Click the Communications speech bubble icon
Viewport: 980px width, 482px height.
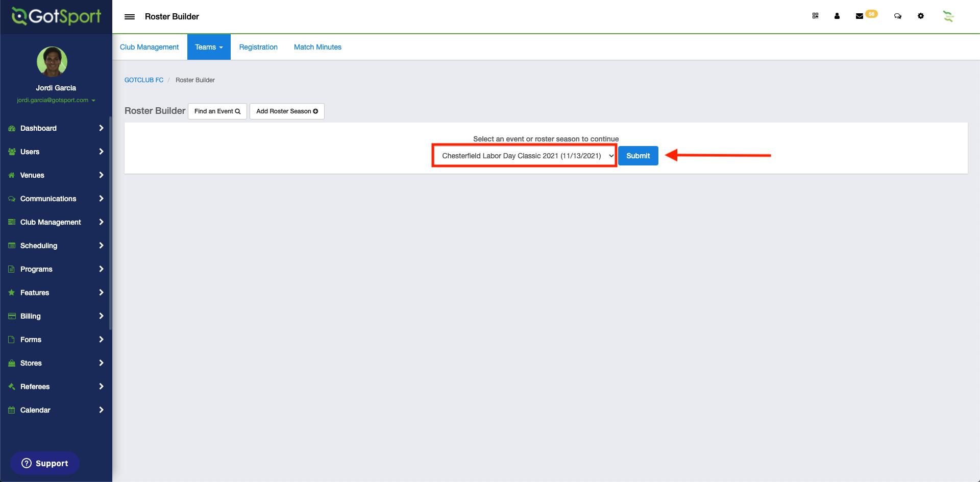(x=12, y=199)
